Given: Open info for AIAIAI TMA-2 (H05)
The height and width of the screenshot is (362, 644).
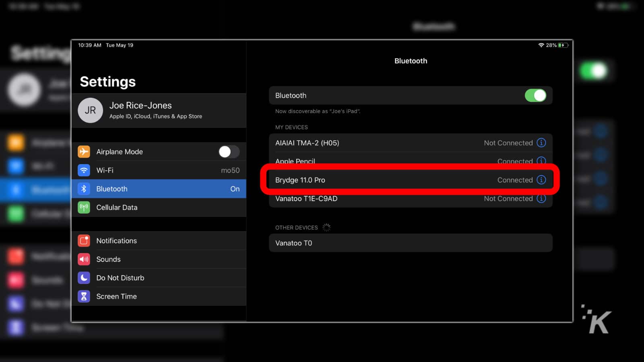Looking at the screenshot, I should point(541,143).
